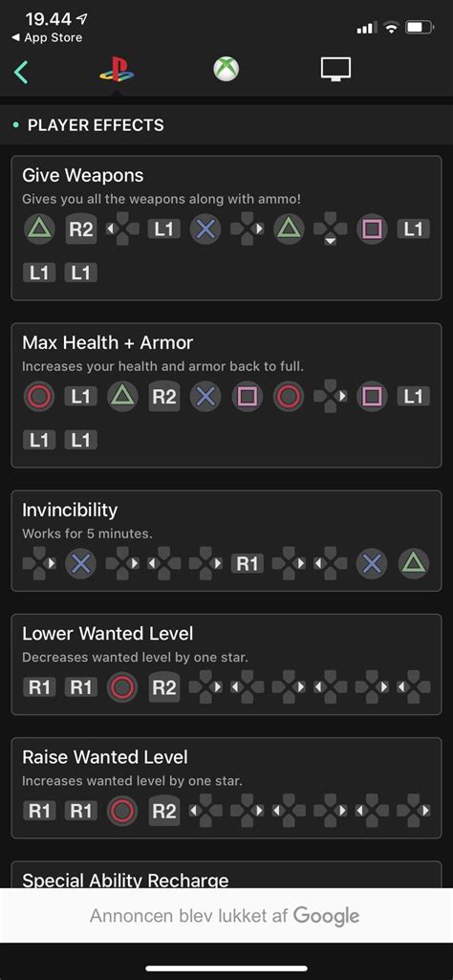Tap the closed Google ad banner
Image resolution: width=453 pixels, height=980 pixels.
pos(226,916)
